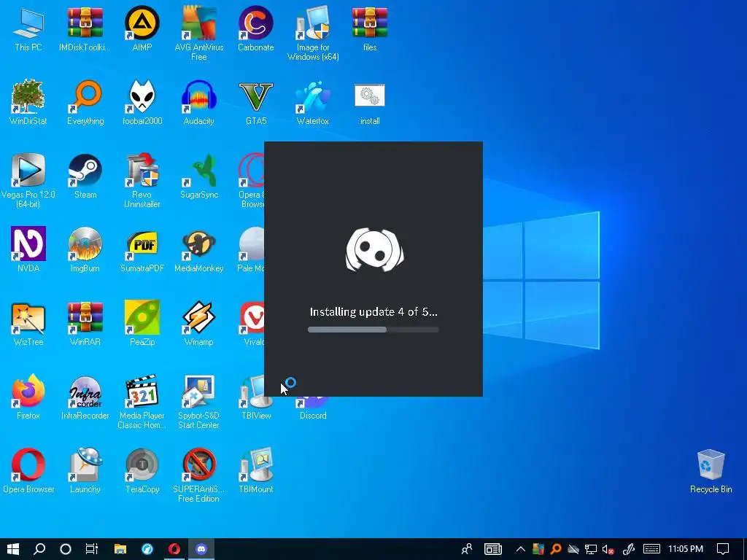Select the TeraCopy shortcut icon
Image resolution: width=747 pixels, height=560 pixels.
(x=142, y=464)
